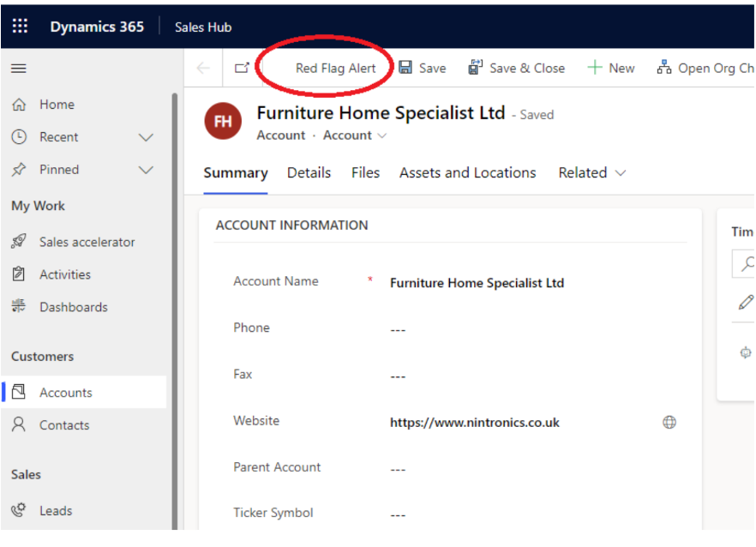
Task: Click the green plus New icon
Action: 595,68
